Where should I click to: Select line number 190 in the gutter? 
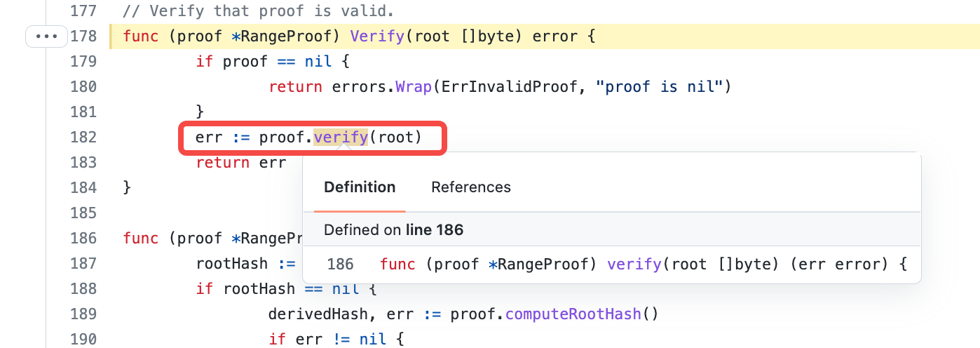tap(83, 340)
